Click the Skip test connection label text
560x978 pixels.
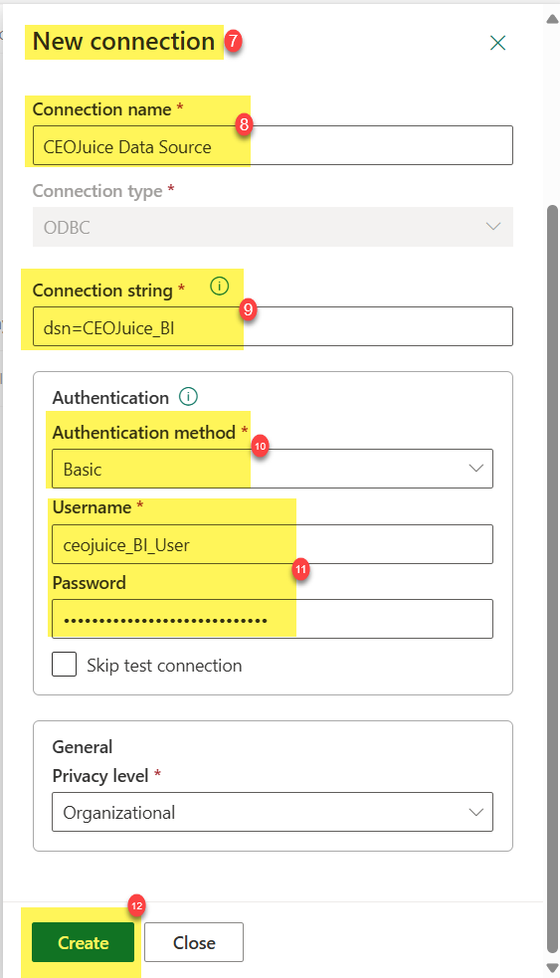[164, 666]
